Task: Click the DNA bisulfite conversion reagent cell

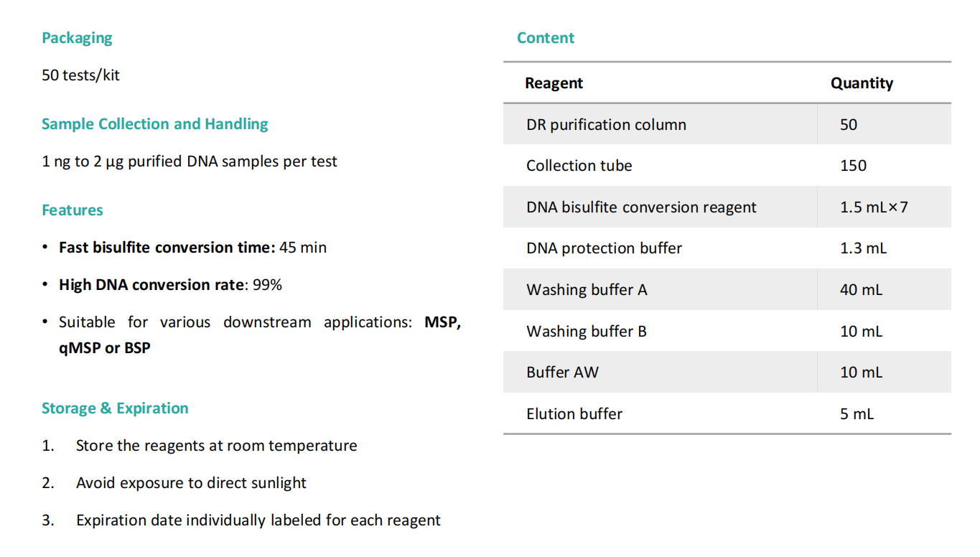Action: tap(641, 207)
